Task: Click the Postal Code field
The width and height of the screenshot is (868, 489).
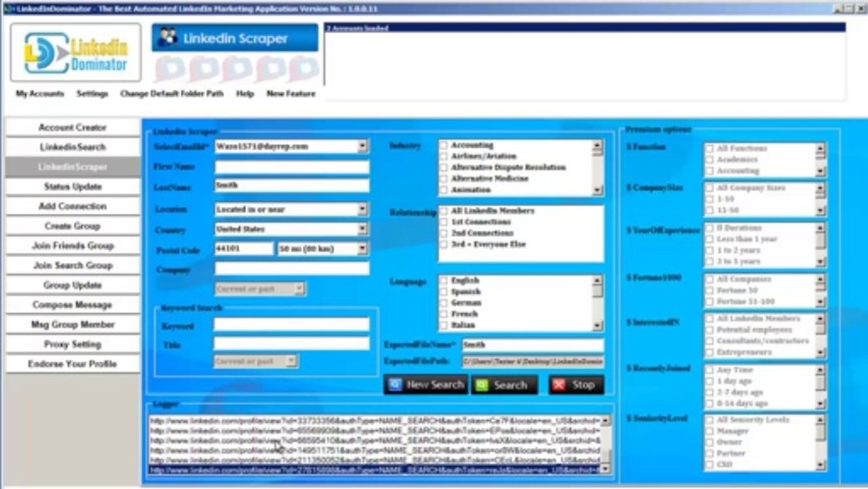Action: click(x=244, y=249)
